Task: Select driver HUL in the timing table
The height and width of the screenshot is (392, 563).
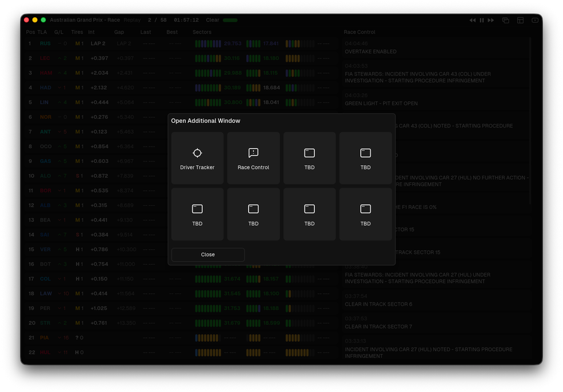Action: pos(45,353)
